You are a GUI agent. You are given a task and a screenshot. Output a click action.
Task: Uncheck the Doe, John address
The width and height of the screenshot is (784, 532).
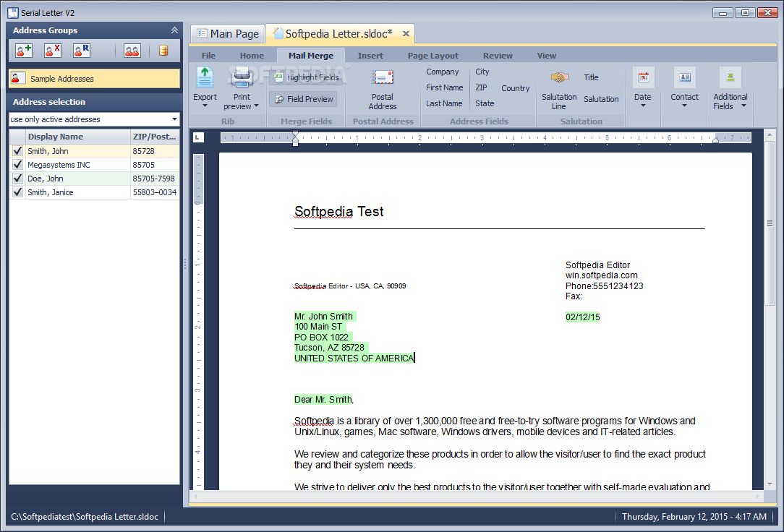point(18,179)
